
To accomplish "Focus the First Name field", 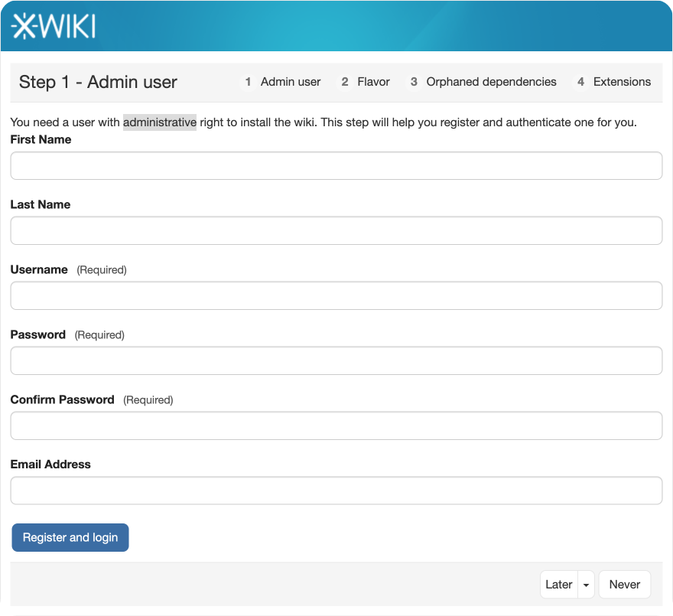I will pyautogui.click(x=336, y=165).
